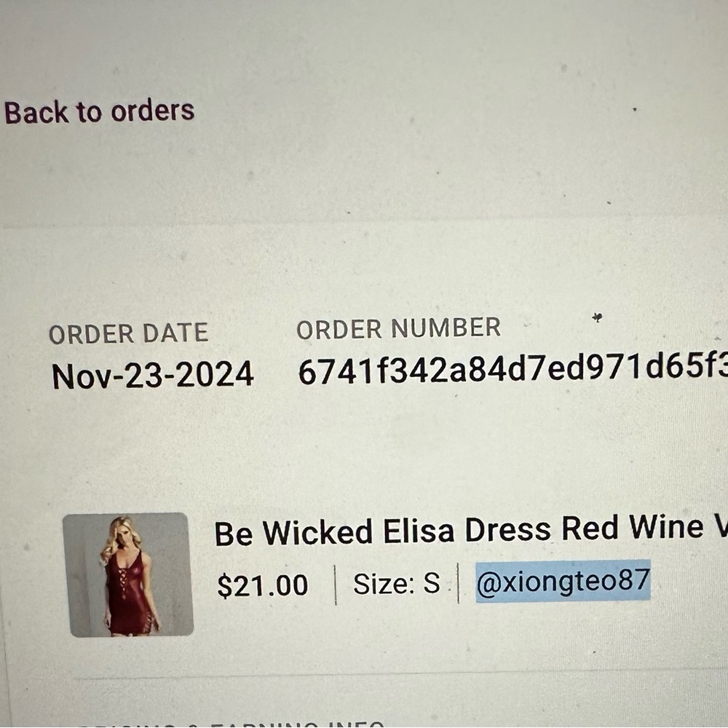Click the divider between size and username
The width and height of the screenshot is (728, 728).
click(x=458, y=582)
